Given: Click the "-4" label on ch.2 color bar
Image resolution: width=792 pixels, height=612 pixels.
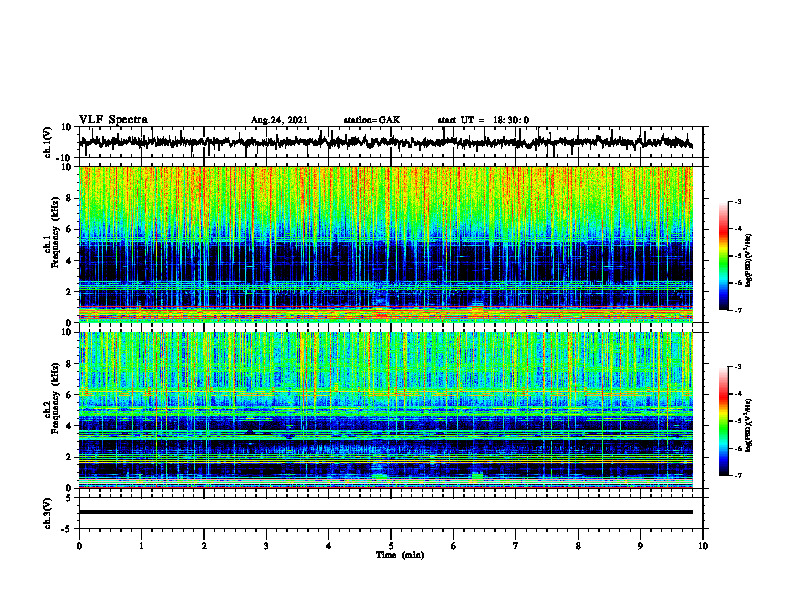Looking at the screenshot, I should [737, 393].
